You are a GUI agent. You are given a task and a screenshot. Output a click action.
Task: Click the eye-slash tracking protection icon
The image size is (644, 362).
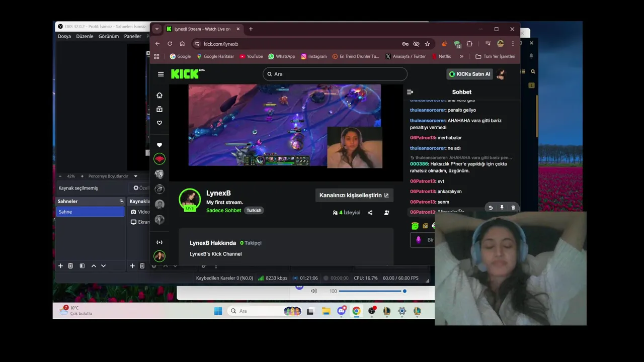click(x=416, y=44)
